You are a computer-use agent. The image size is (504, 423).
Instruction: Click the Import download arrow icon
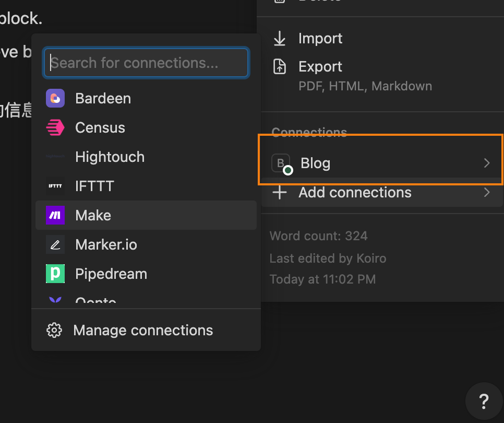coord(280,38)
